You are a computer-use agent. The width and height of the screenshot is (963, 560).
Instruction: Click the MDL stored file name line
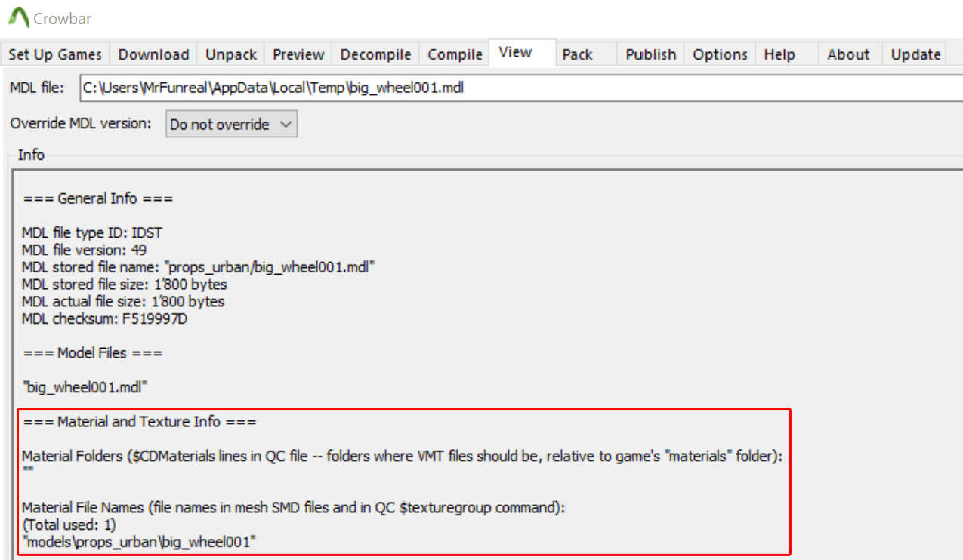tap(199, 267)
